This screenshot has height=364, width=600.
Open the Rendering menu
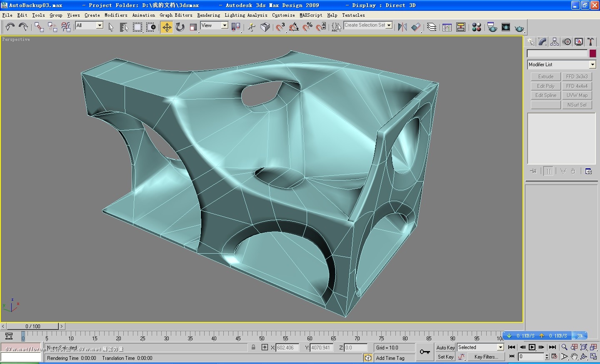click(208, 15)
